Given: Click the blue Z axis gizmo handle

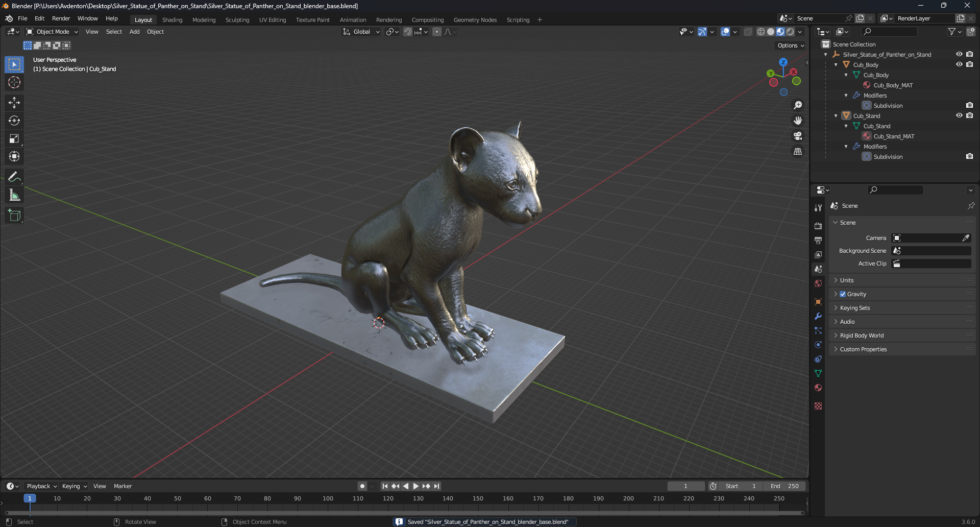Looking at the screenshot, I should coord(783,62).
